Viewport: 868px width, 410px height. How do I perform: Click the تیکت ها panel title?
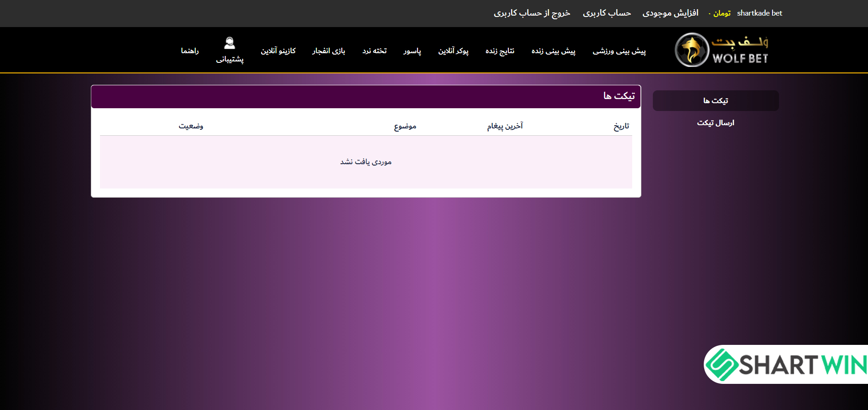click(619, 96)
